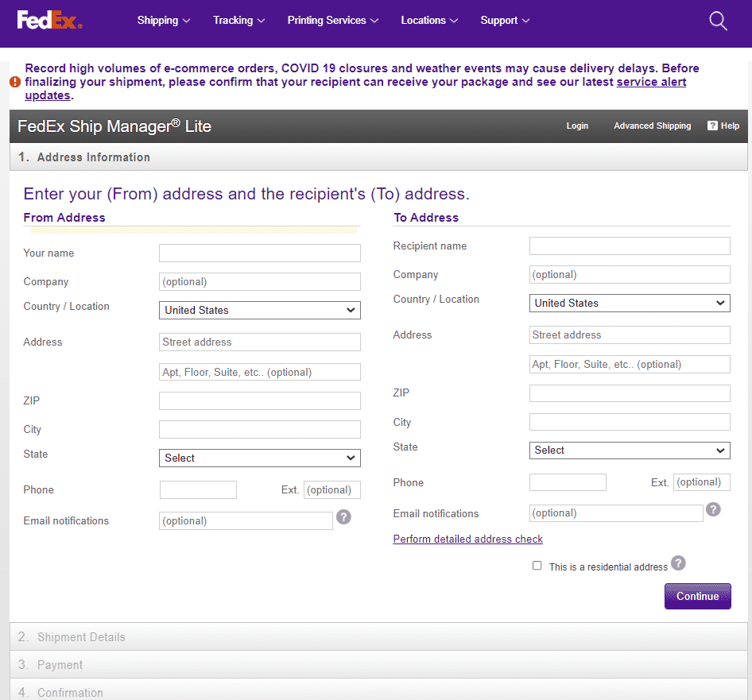Open Advanced Shipping link

pos(652,126)
